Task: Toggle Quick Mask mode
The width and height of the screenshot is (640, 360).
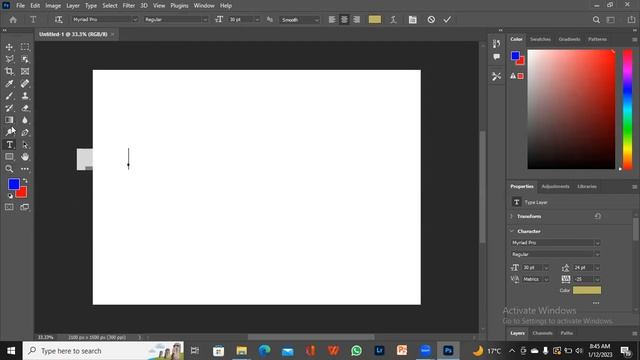Action: (9, 207)
